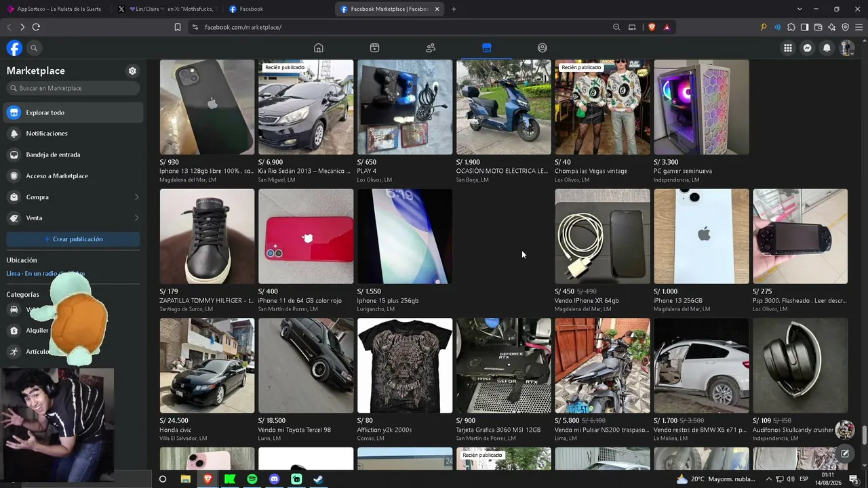The width and height of the screenshot is (868, 488).
Task: Open the Reels video icon
Action: [374, 48]
